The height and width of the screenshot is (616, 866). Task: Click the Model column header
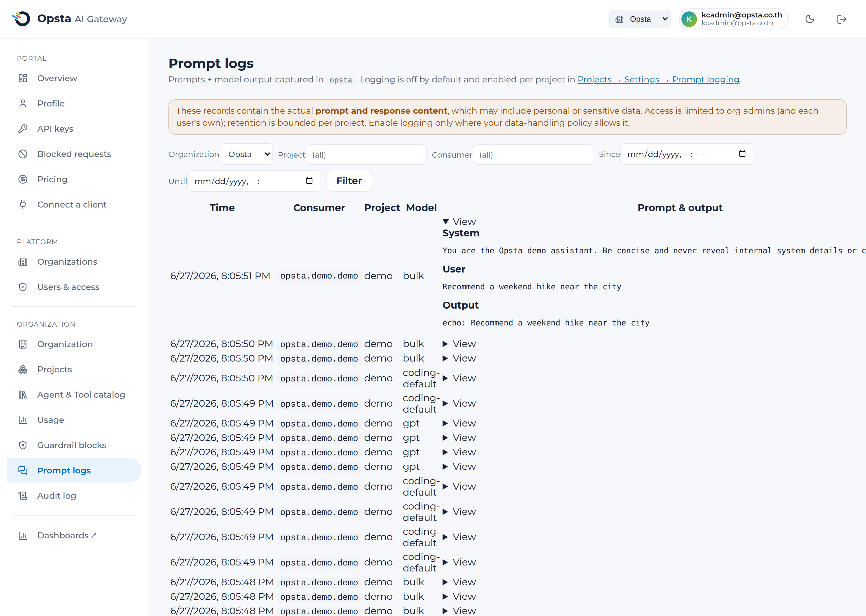pos(421,208)
